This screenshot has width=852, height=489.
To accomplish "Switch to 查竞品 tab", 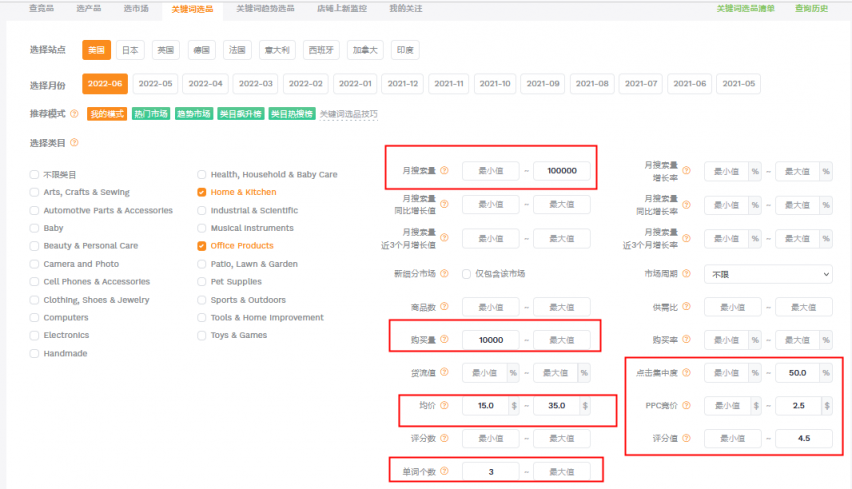I will tap(41, 8).
